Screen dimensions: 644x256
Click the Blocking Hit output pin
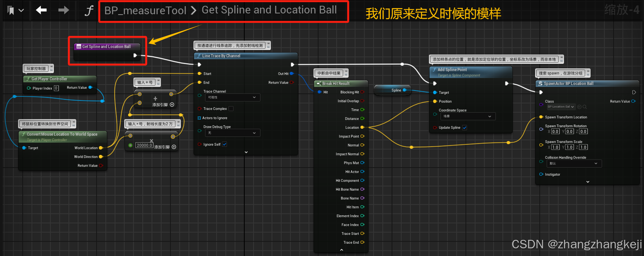[x=362, y=92]
